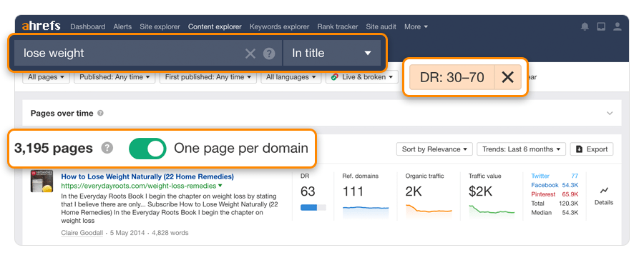Remove the DR: 30–70 filter

507,77
